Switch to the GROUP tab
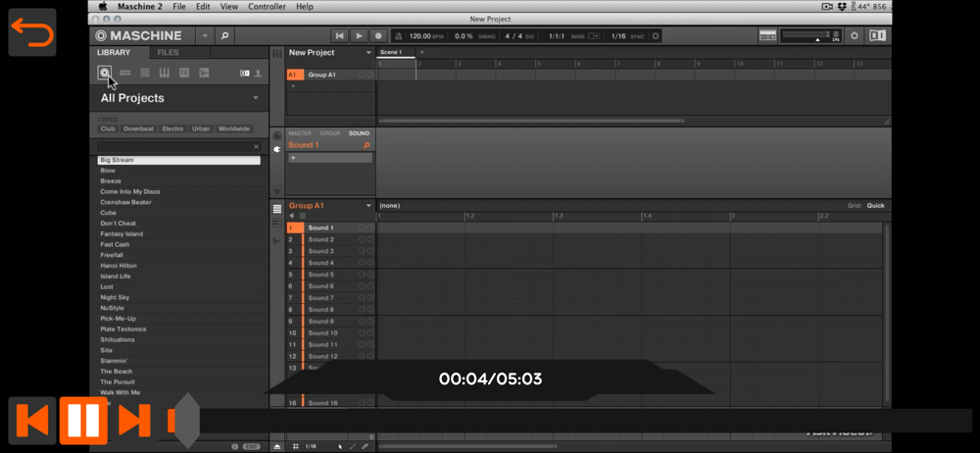Screen dimensions: 980x453 coord(330,133)
